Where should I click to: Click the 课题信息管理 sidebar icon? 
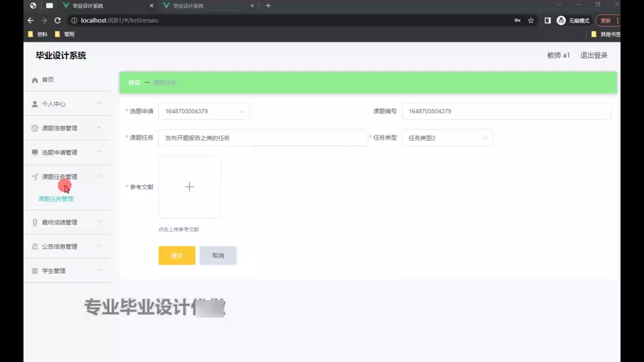tap(35, 128)
